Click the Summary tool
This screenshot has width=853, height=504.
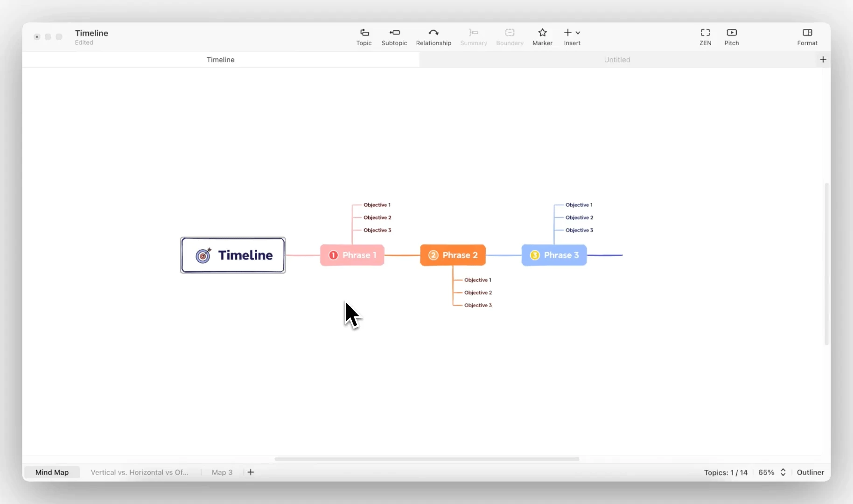[473, 37]
